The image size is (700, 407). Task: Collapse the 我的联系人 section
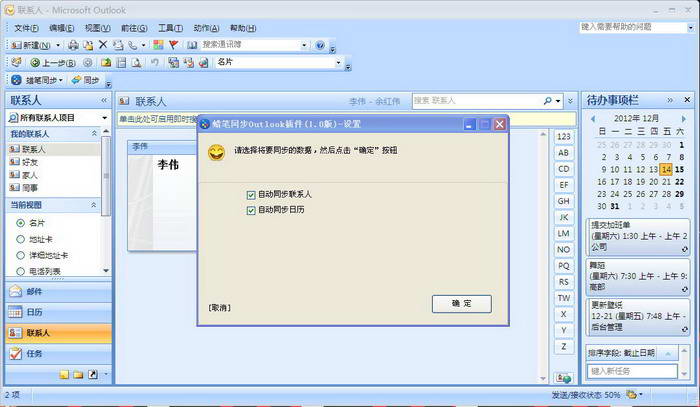(x=94, y=133)
